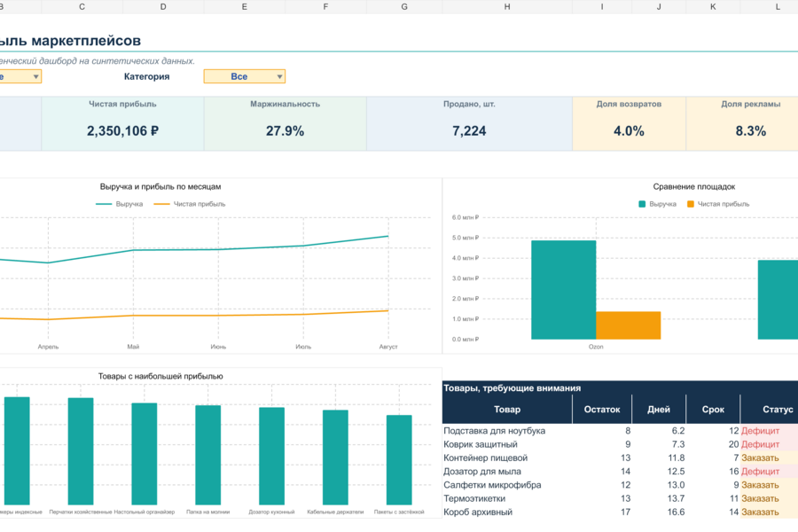
Task: Click the Продано, шт. value 7,224
Action: pos(469,131)
